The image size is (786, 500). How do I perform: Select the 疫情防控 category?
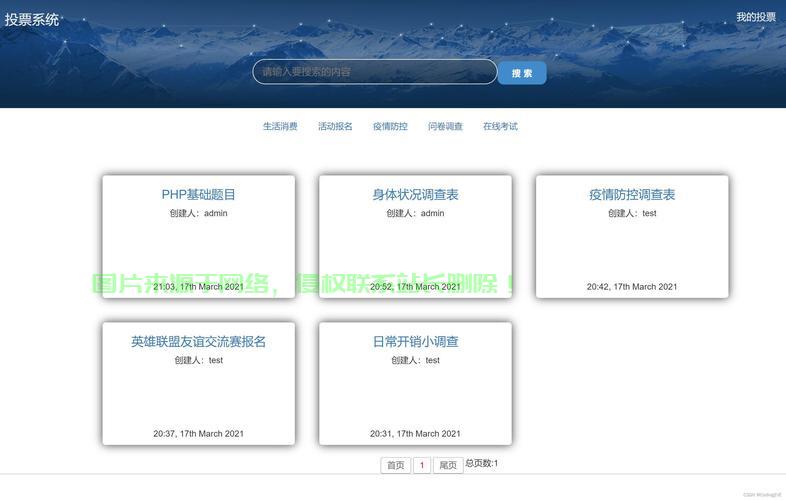(390, 126)
